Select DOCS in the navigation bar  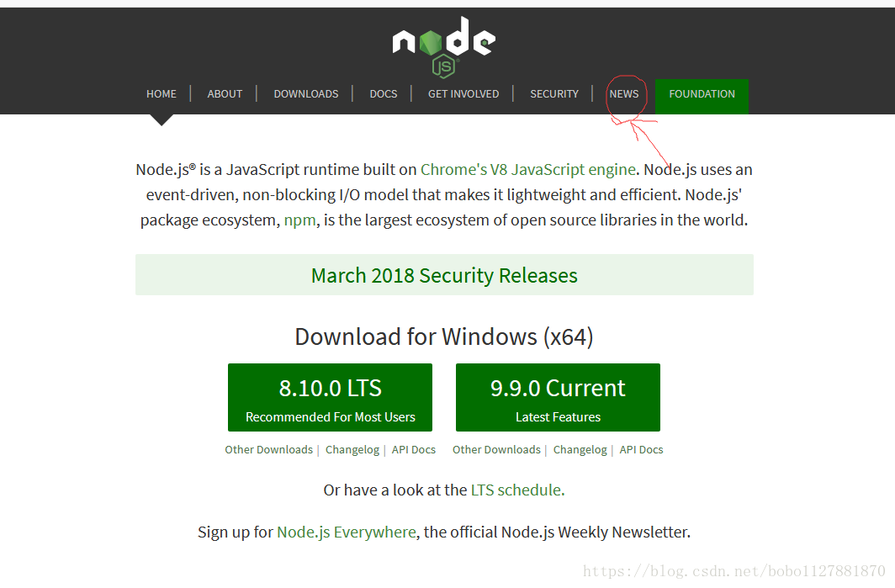click(383, 94)
